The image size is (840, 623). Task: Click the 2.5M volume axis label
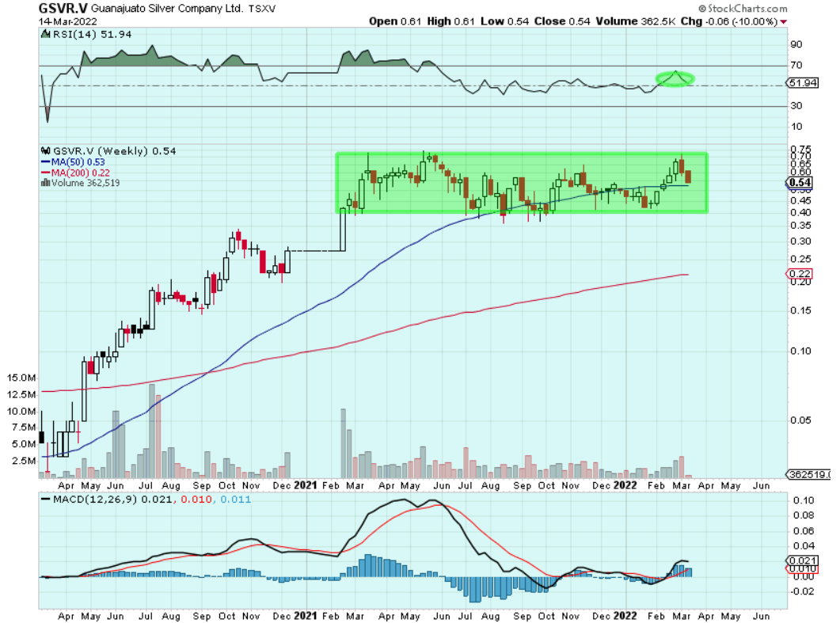[x=24, y=461]
